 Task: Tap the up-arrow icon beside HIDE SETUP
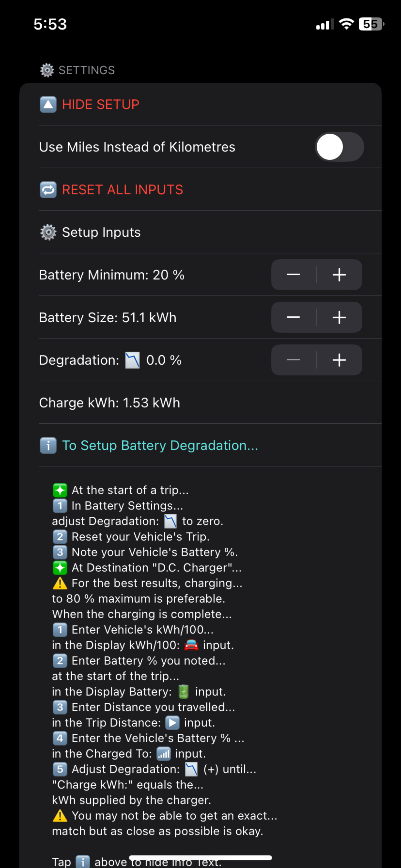[48, 104]
